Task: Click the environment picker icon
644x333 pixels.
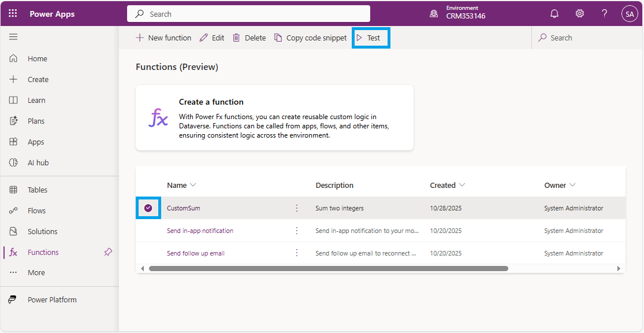Action: tap(434, 14)
